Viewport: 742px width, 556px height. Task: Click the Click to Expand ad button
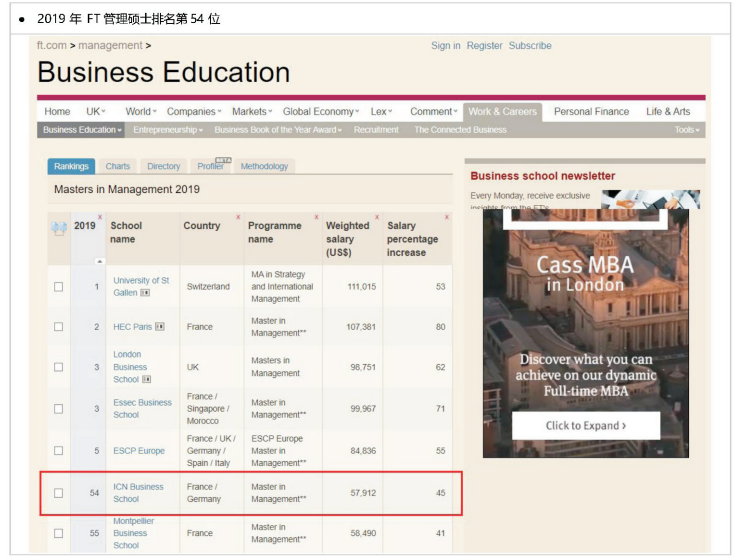pos(586,425)
